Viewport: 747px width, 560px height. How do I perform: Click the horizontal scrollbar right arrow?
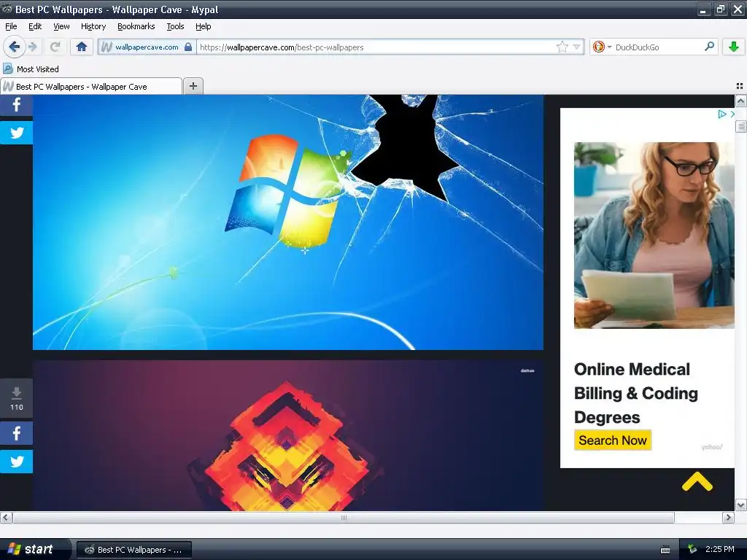pos(728,517)
